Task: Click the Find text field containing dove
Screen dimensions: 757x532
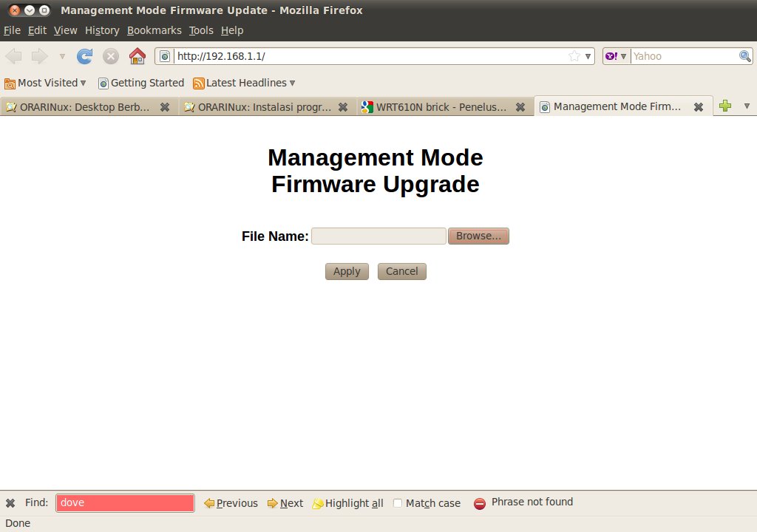Action: [125, 503]
